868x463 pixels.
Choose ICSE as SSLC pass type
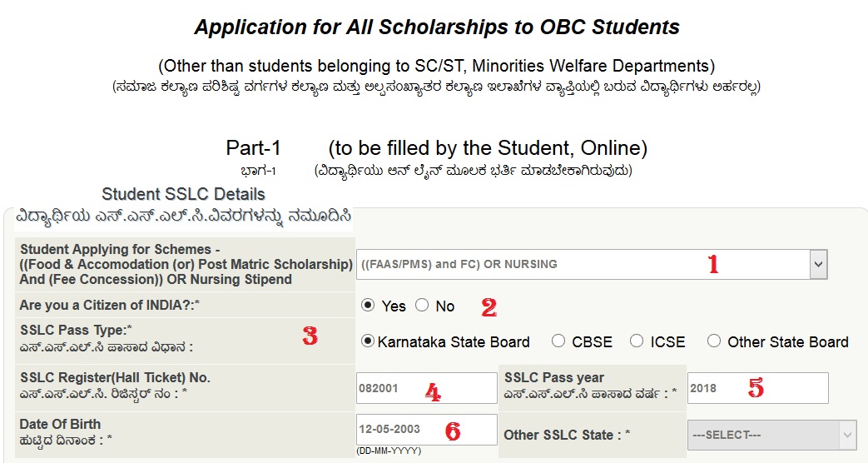point(637,341)
